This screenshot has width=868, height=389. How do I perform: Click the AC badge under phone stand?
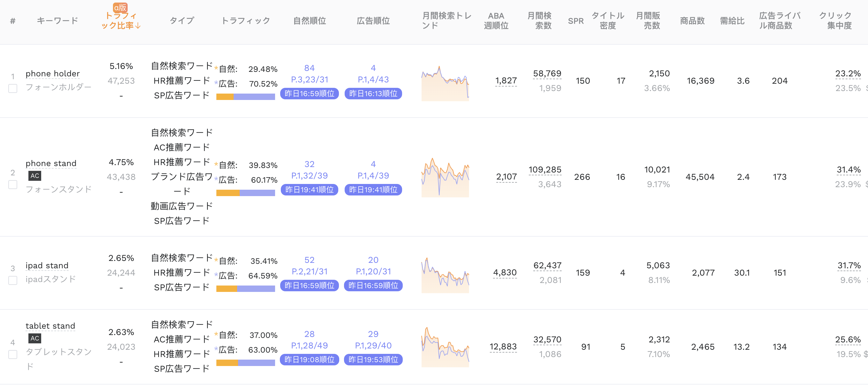(x=35, y=176)
